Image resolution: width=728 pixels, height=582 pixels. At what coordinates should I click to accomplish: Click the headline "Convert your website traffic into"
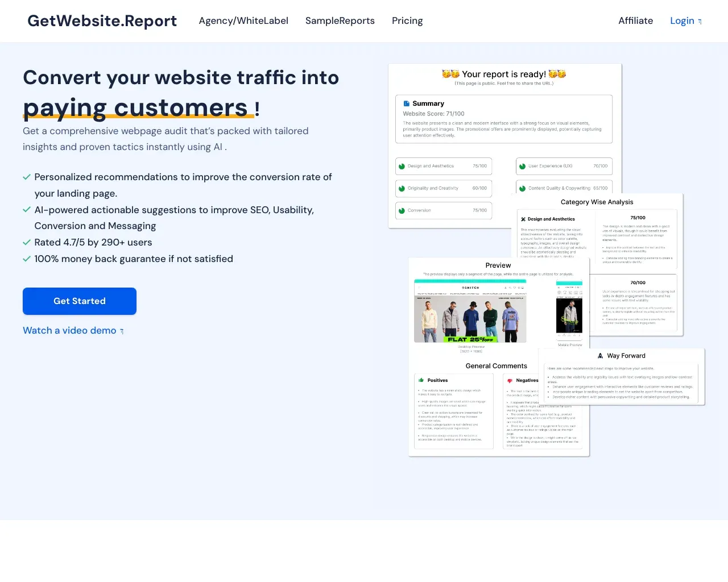[x=181, y=77]
